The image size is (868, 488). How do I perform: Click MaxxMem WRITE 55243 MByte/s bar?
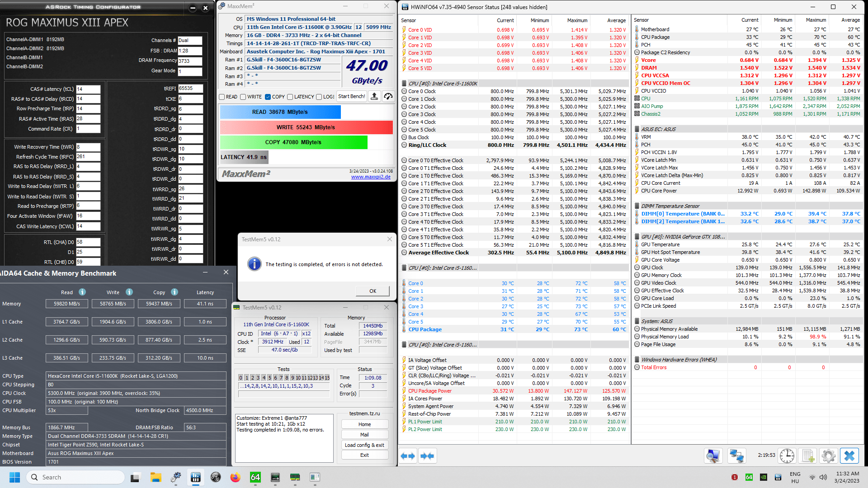(x=306, y=127)
